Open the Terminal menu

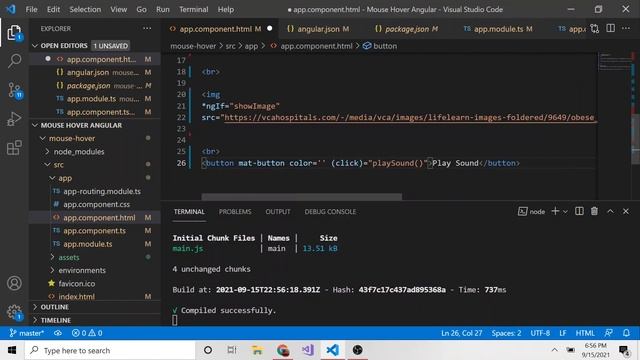pyautogui.click(x=193, y=9)
